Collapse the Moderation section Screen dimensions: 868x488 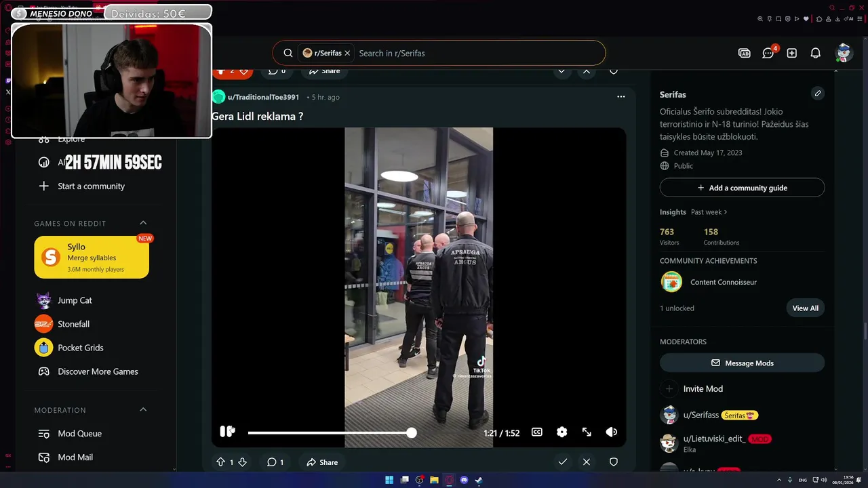click(x=143, y=410)
